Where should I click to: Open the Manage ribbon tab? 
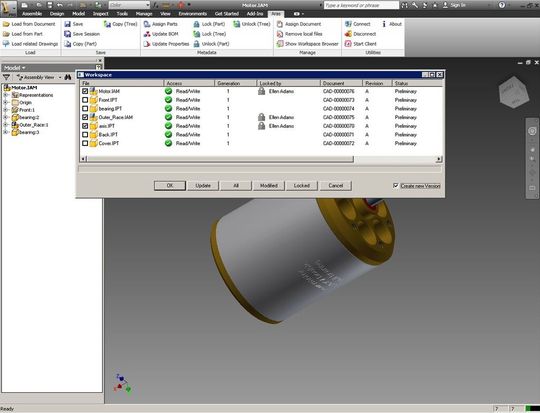[144, 14]
